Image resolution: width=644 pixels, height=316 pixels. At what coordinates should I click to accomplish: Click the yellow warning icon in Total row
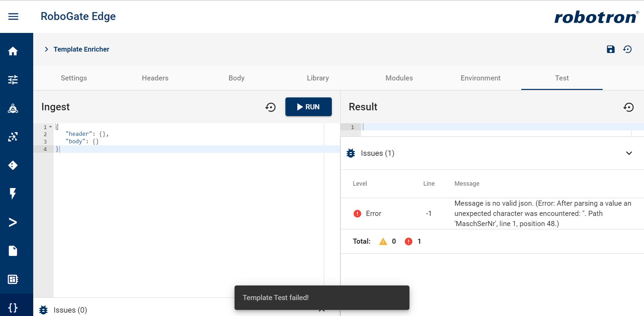[383, 241]
